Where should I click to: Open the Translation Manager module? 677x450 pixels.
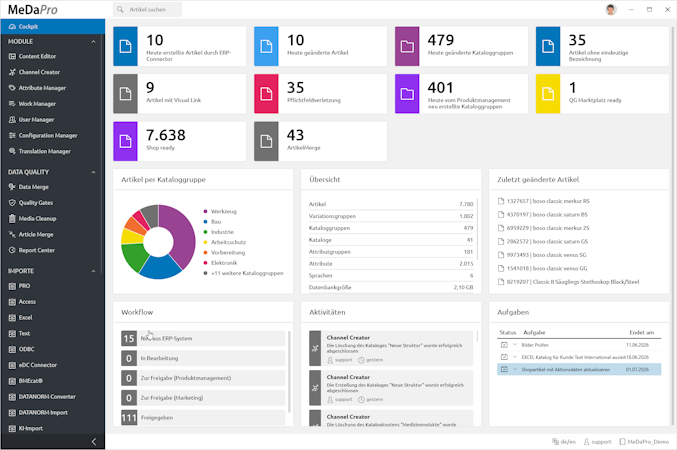point(44,151)
